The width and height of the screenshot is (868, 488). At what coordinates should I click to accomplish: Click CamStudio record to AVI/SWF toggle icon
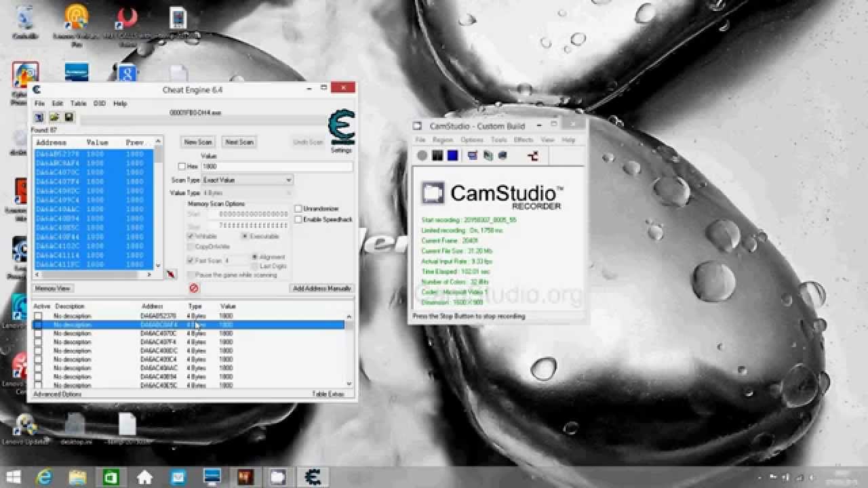point(488,155)
